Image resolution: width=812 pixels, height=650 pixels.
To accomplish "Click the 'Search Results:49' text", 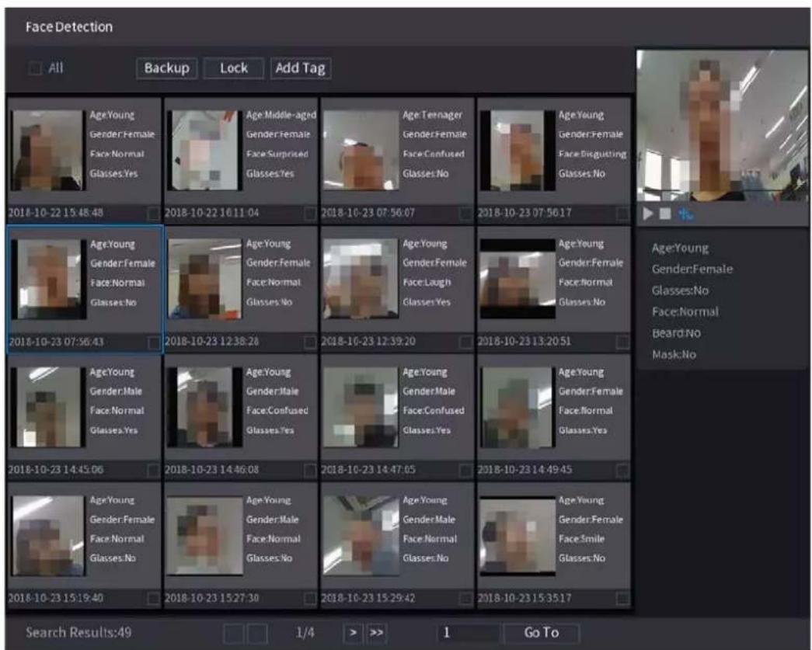I will 78,632.
